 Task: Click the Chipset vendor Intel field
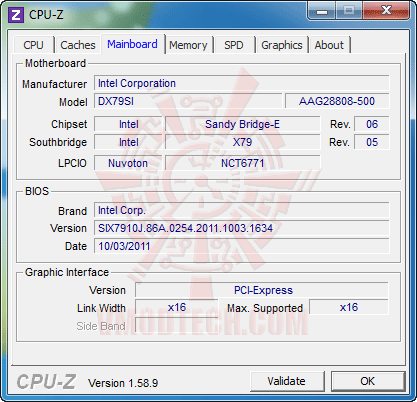coord(128,124)
